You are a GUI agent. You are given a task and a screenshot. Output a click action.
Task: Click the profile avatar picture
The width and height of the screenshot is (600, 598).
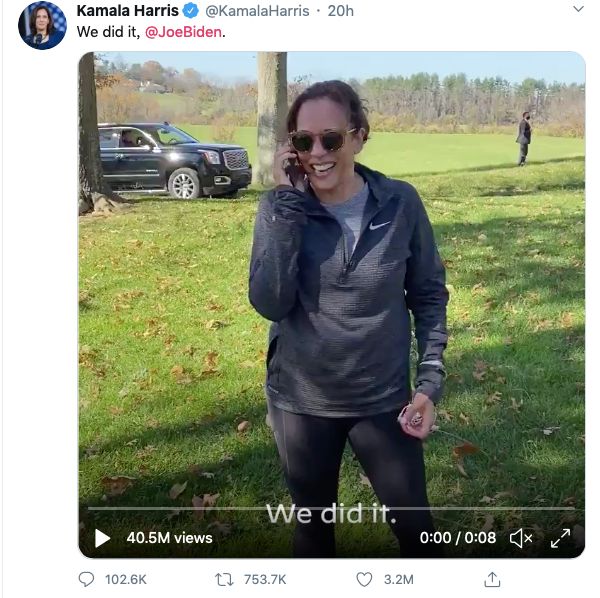coord(42,24)
